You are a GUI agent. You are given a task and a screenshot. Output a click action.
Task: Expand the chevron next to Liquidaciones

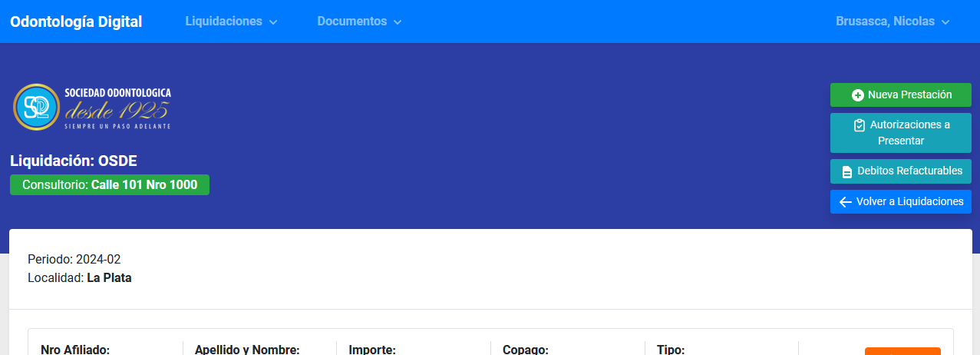point(273,22)
